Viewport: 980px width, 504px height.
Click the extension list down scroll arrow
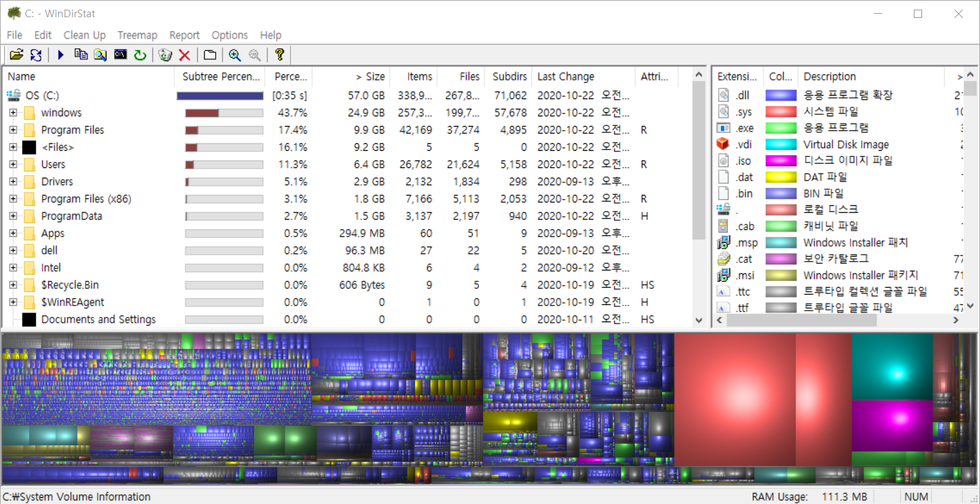(x=970, y=306)
